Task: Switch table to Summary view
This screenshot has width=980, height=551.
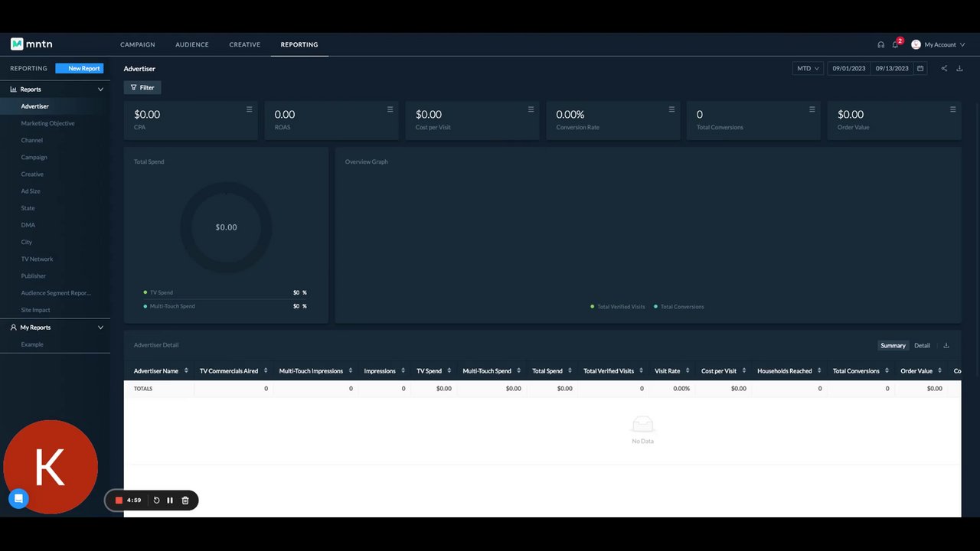Action: (x=893, y=345)
